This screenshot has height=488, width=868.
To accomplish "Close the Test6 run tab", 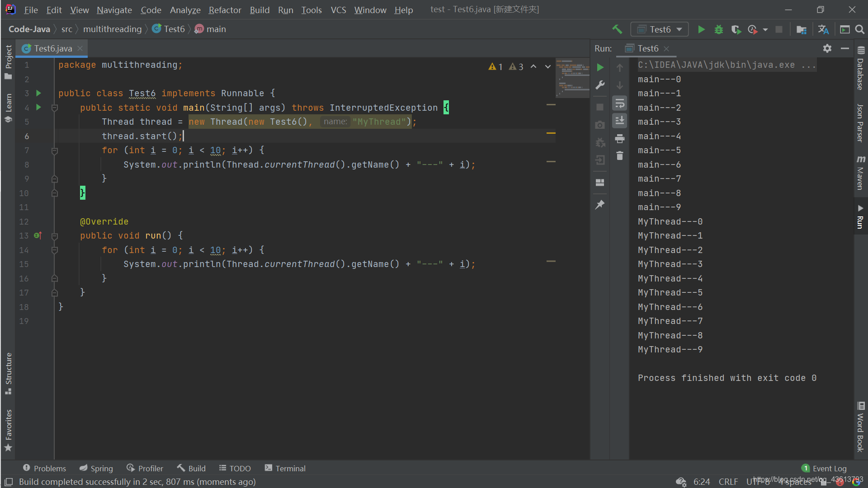I will (x=666, y=49).
